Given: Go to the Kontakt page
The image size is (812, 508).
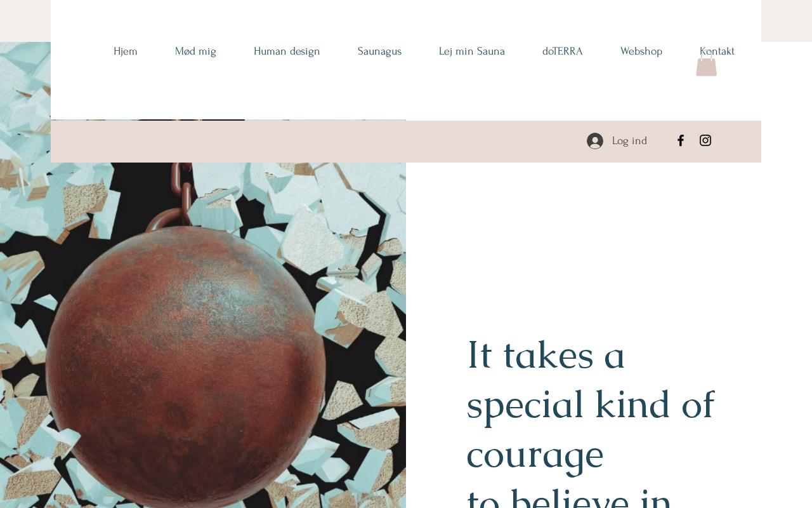Looking at the screenshot, I should 717,51.
